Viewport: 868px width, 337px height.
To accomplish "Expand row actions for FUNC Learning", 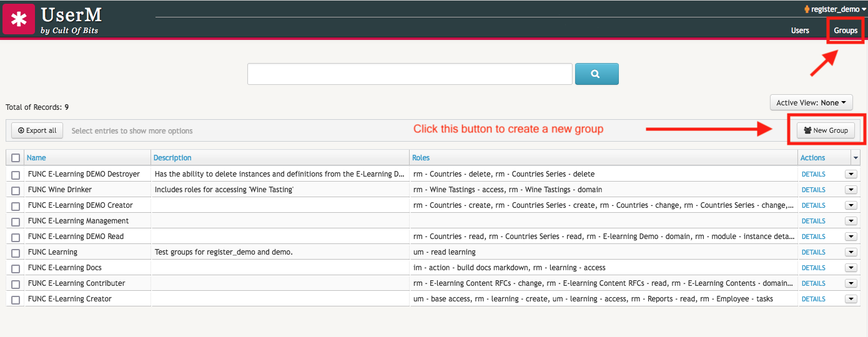I will click(851, 252).
